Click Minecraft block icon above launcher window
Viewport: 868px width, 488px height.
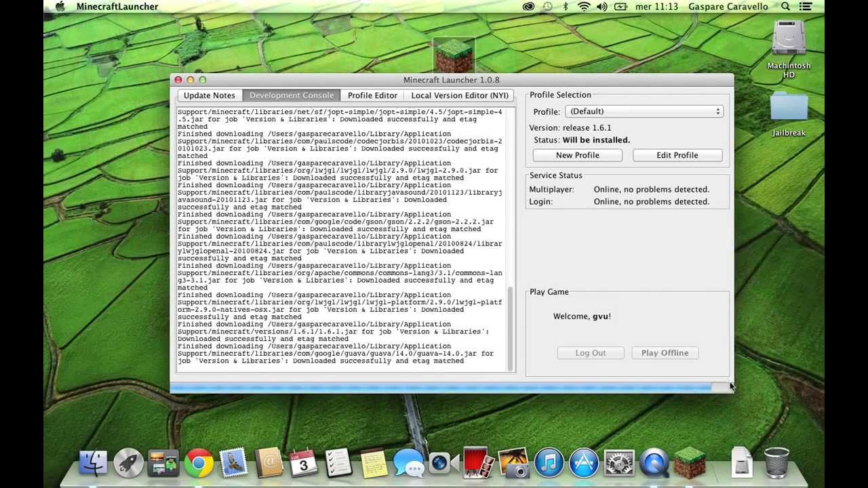pyautogui.click(x=454, y=55)
